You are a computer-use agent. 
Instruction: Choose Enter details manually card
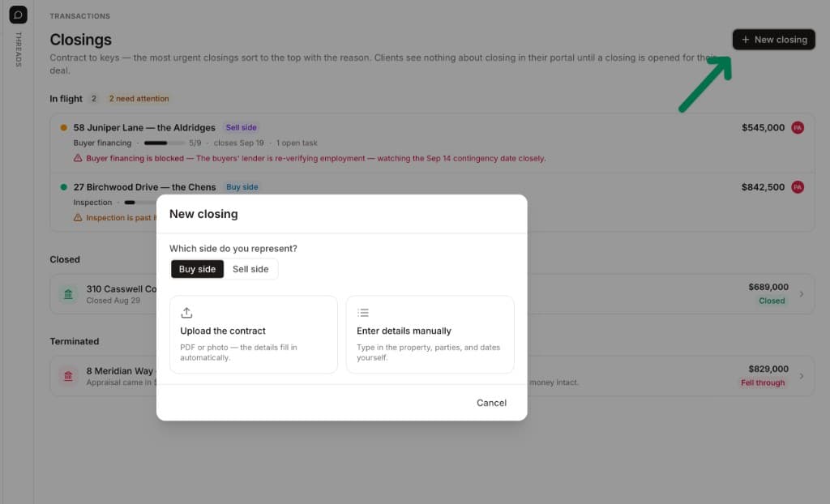[x=430, y=335]
